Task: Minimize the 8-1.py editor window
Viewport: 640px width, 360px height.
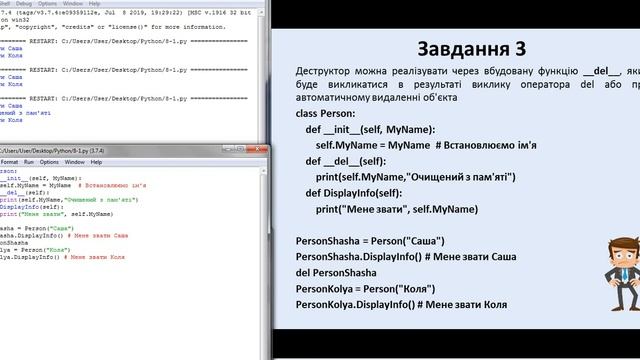Action: point(229,149)
